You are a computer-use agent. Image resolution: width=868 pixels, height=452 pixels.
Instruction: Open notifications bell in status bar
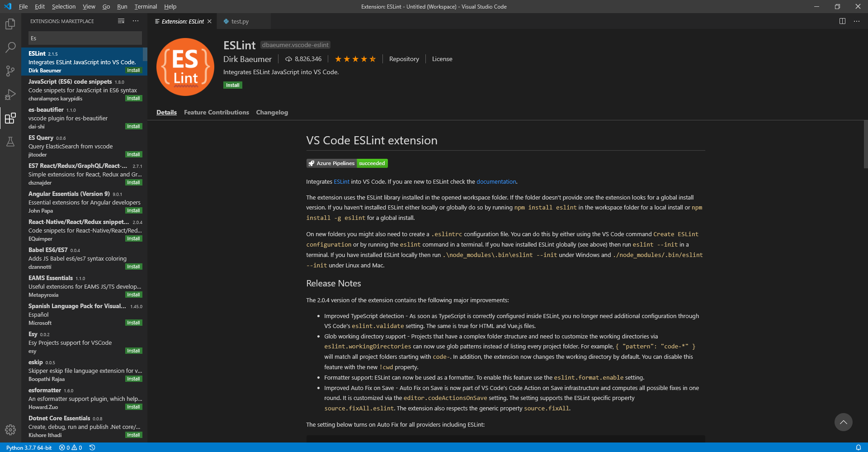[x=858, y=447]
